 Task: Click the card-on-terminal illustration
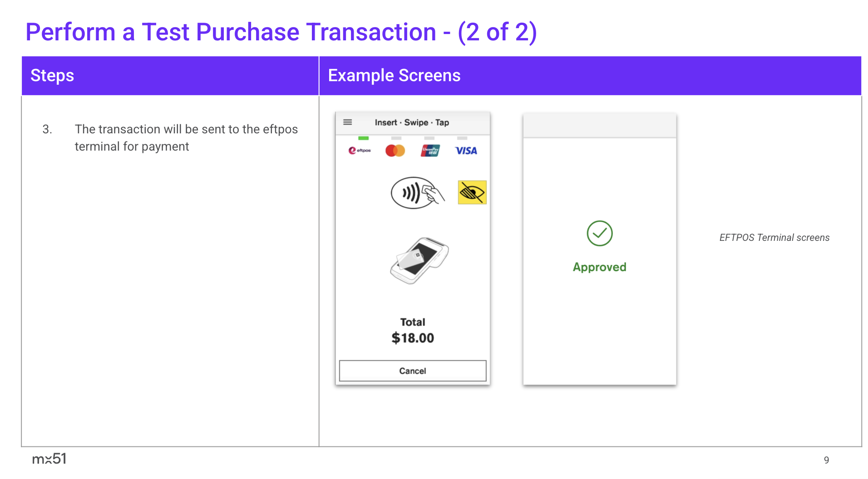419,261
